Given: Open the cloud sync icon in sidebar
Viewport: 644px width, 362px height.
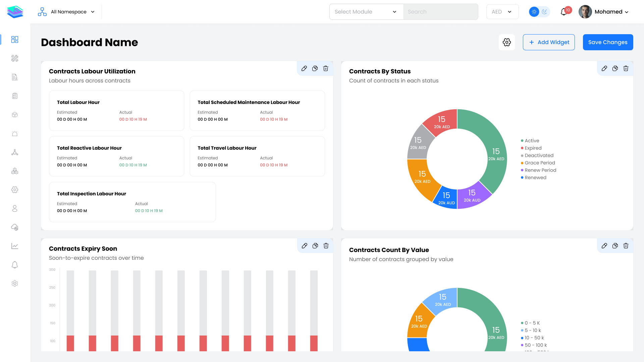Looking at the screenshot, I should pyautogui.click(x=15, y=227).
